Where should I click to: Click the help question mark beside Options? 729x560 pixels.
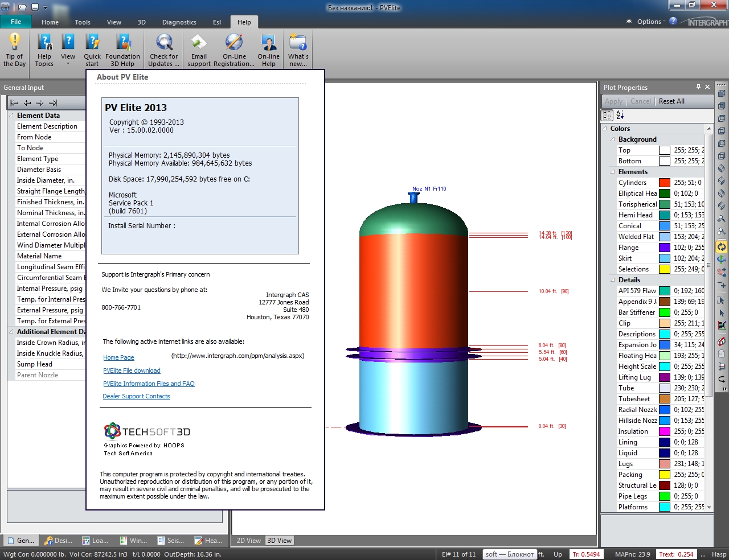click(673, 21)
